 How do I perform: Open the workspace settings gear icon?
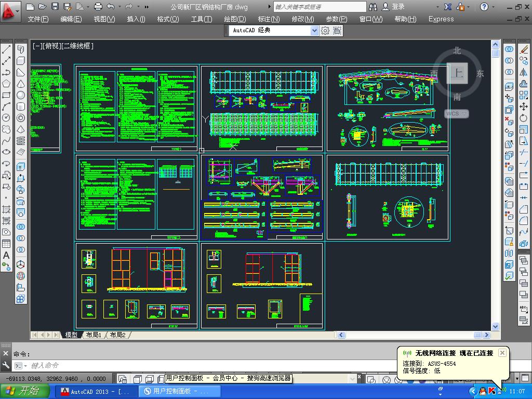click(325, 31)
